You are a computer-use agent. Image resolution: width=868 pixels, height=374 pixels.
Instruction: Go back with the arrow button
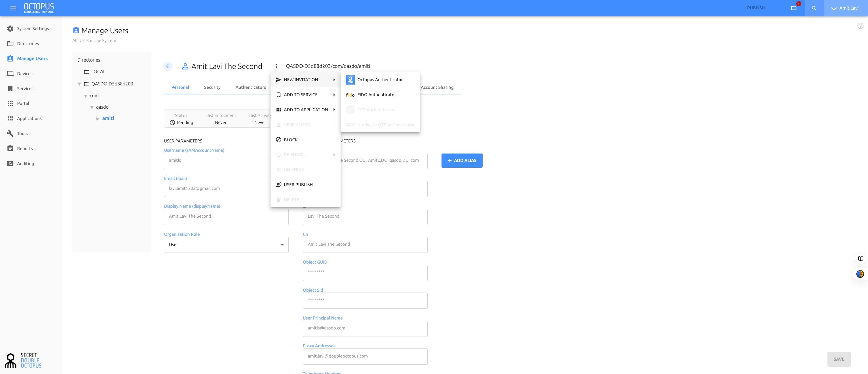pos(168,66)
